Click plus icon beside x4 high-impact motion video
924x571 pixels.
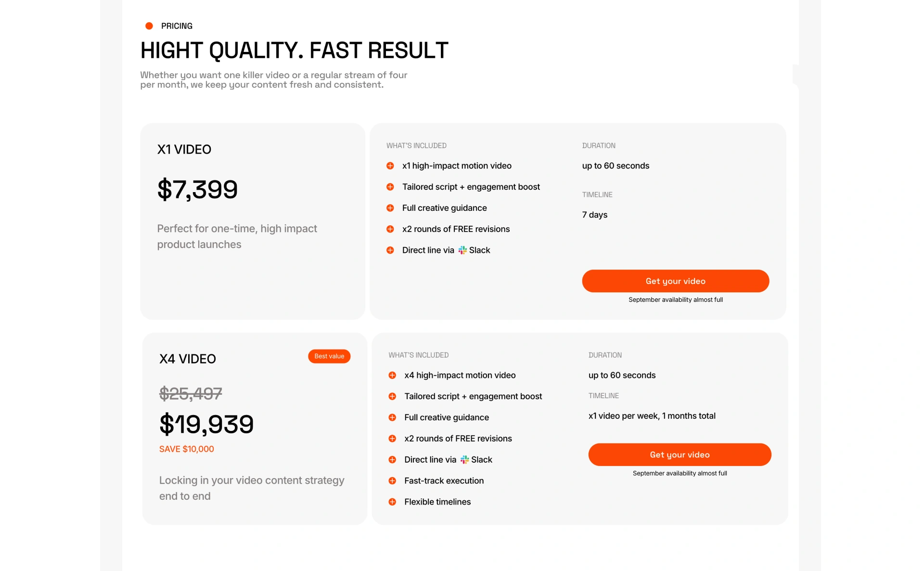tap(392, 375)
